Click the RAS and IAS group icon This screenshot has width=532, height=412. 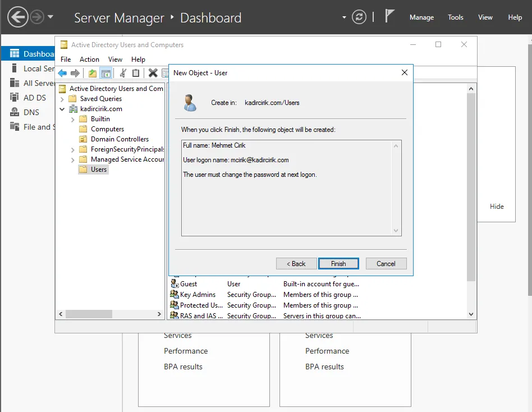(175, 315)
